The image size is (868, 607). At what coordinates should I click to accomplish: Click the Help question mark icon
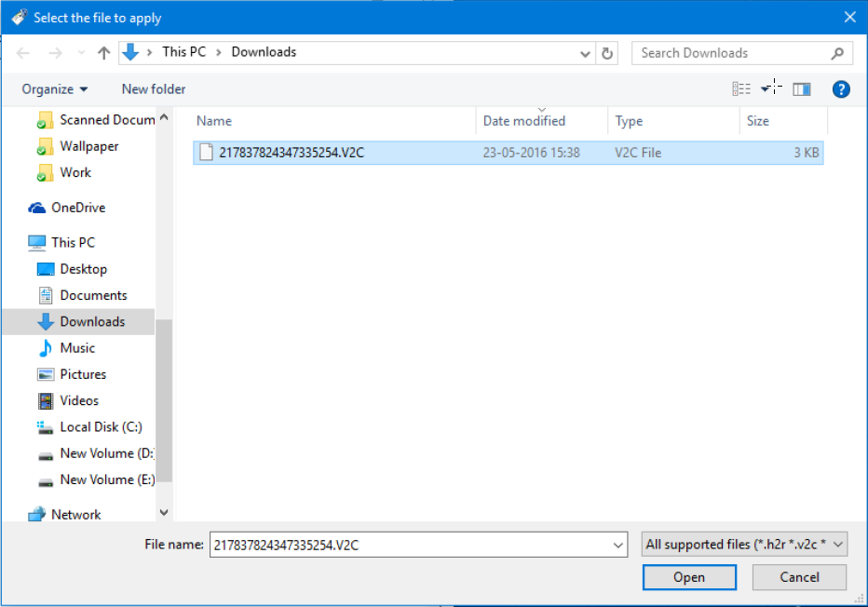[841, 89]
